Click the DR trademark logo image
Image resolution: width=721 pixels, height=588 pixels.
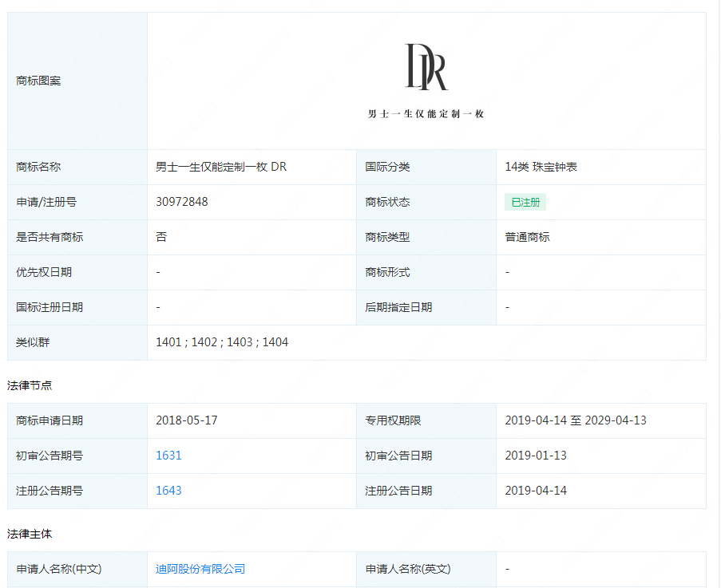[426, 81]
